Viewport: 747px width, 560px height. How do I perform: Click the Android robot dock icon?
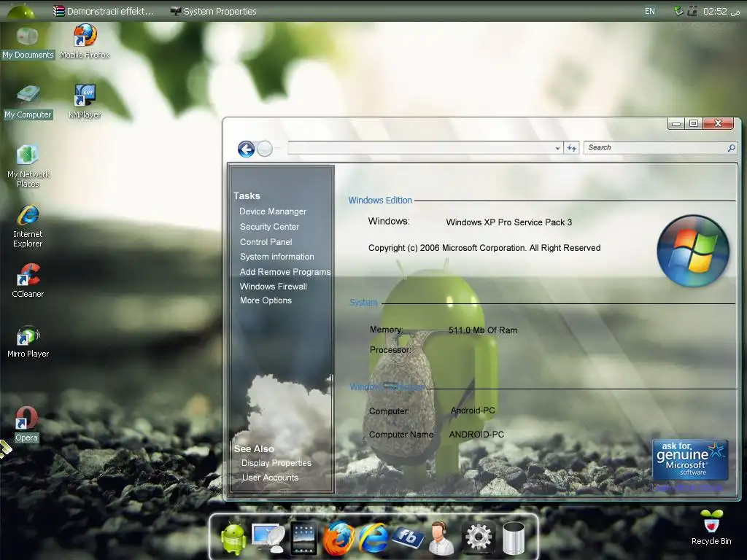(x=233, y=538)
